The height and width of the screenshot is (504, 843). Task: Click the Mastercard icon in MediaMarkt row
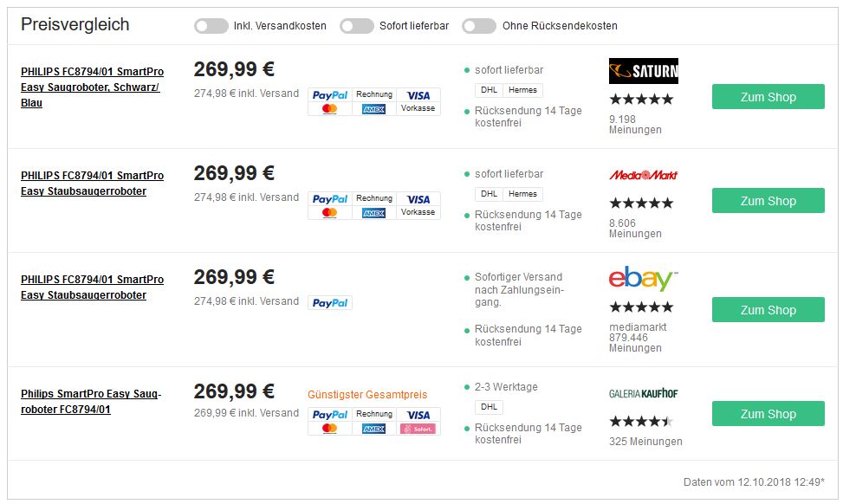[x=329, y=213]
